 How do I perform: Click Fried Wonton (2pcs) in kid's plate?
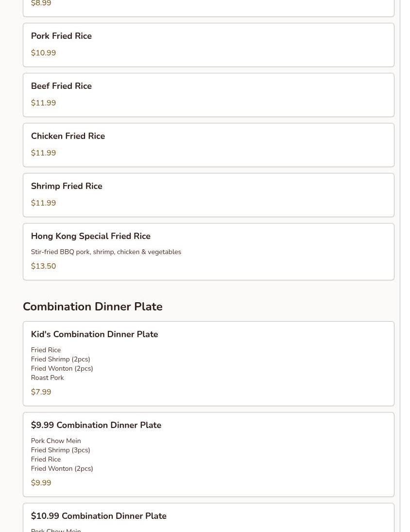[62, 368]
